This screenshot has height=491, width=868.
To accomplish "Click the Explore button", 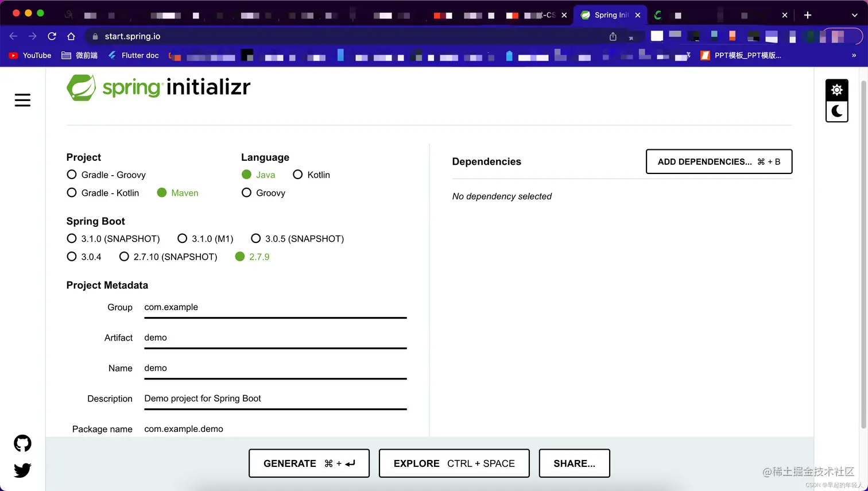I will [454, 463].
